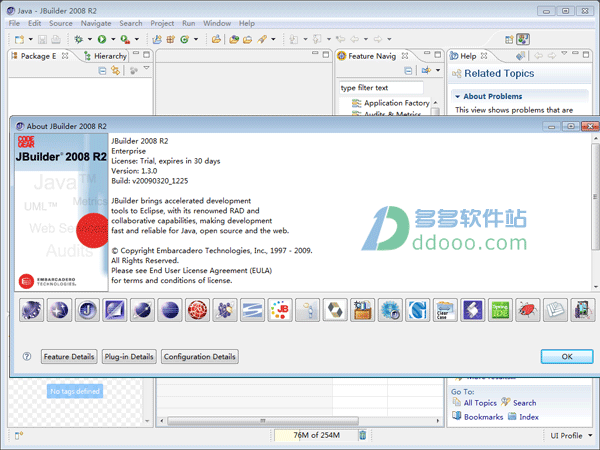
Task: Click the first Eclipse gear-sphere plug-in icon
Action: (x=32, y=310)
